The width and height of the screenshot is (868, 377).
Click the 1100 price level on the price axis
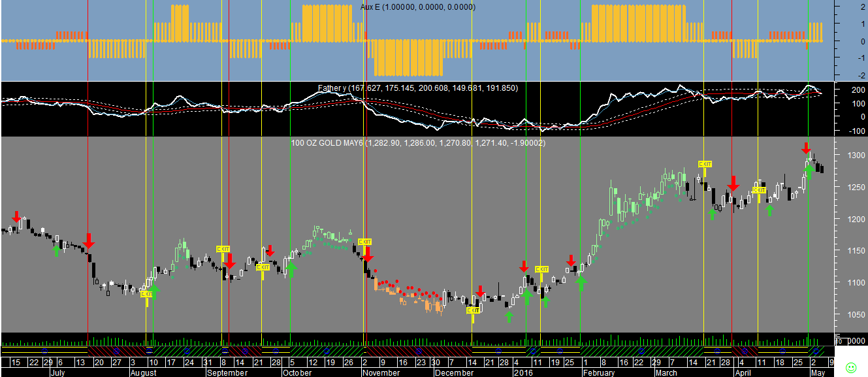pyautogui.click(x=855, y=282)
